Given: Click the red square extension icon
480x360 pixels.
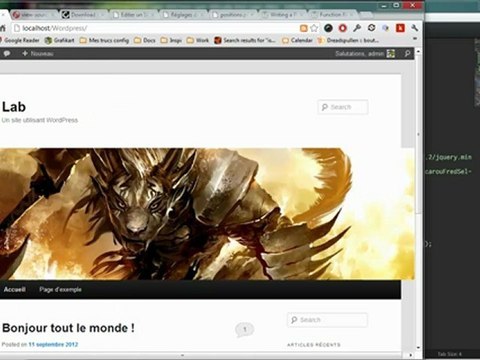Looking at the screenshot, I should click(400, 28).
